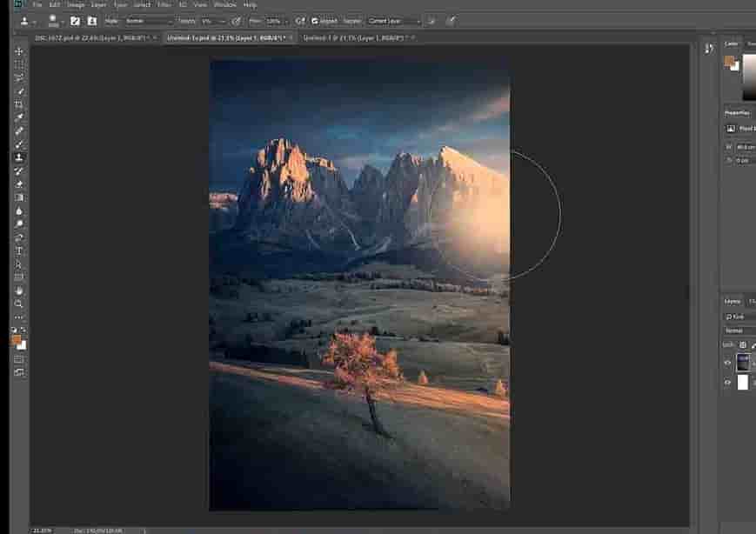Select the Hand tool
Image resolution: width=756 pixels, height=534 pixels.
point(19,290)
